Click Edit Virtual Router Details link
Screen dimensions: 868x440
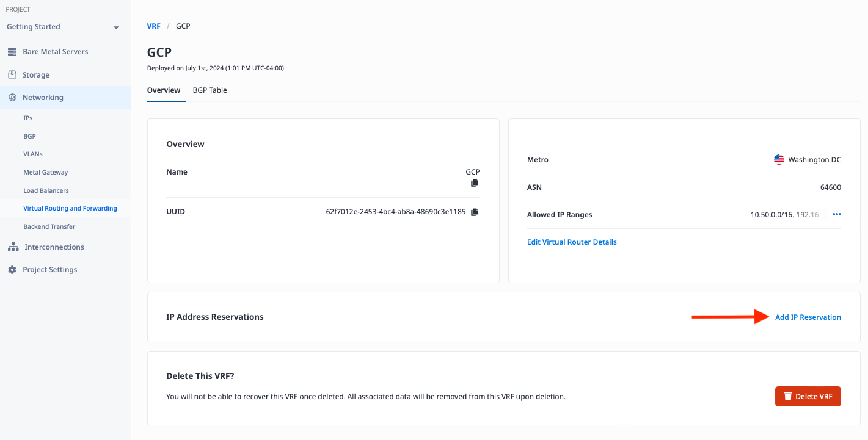click(x=572, y=242)
